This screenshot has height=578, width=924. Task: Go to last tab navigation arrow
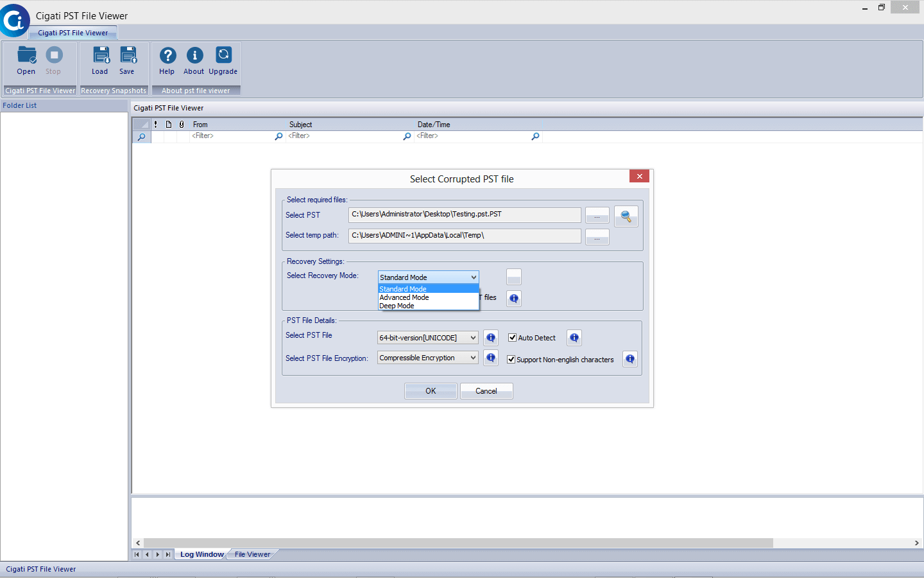point(167,554)
